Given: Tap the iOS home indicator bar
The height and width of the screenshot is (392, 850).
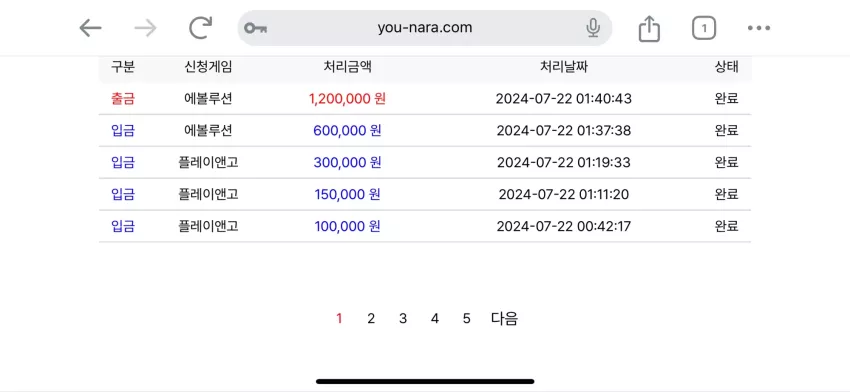Looking at the screenshot, I should click(x=425, y=381).
